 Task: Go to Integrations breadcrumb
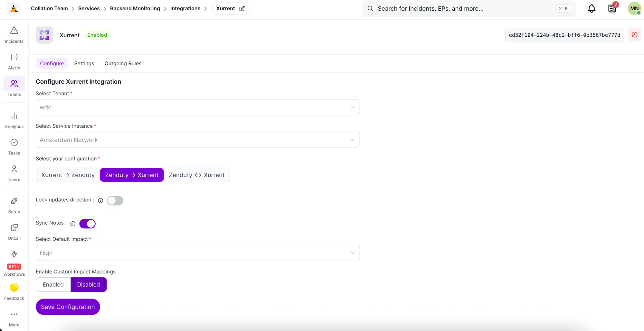185,8
